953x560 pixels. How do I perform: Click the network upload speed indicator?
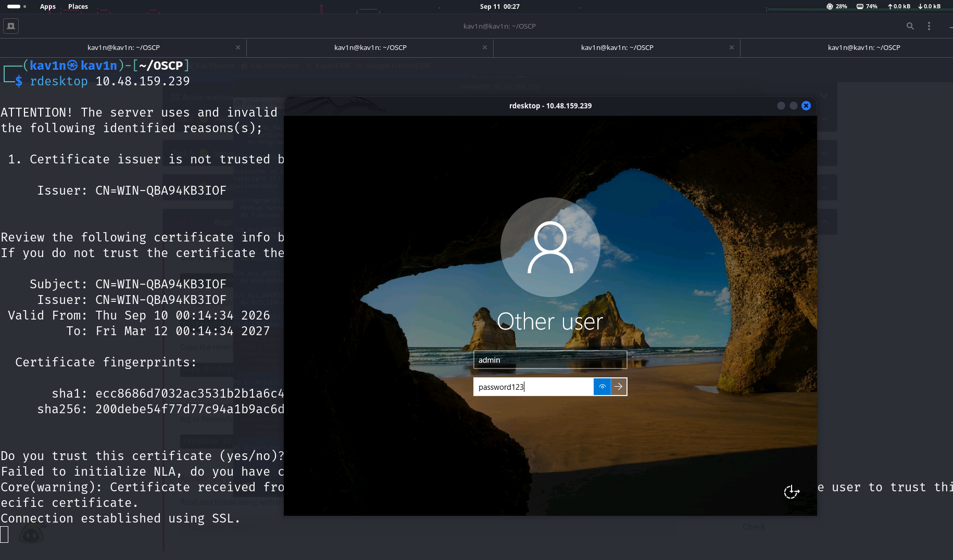(899, 7)
